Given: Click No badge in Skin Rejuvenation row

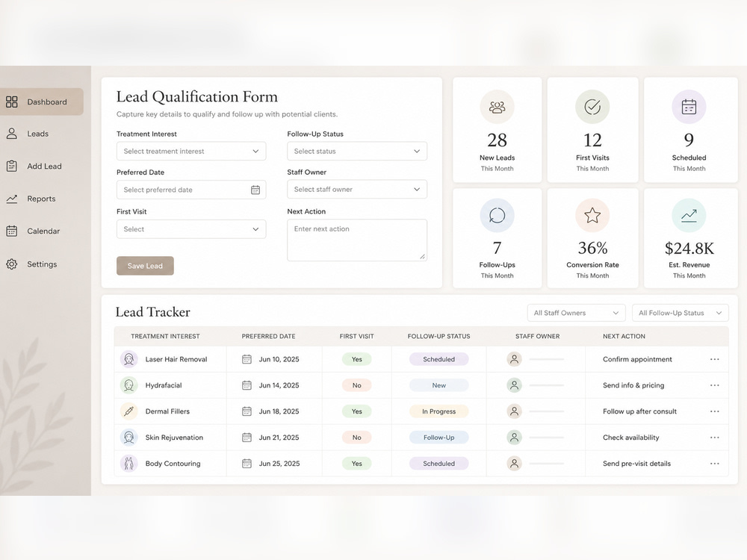Looking at the screenshot, I should pyautogui.click(x=357, y=437).
